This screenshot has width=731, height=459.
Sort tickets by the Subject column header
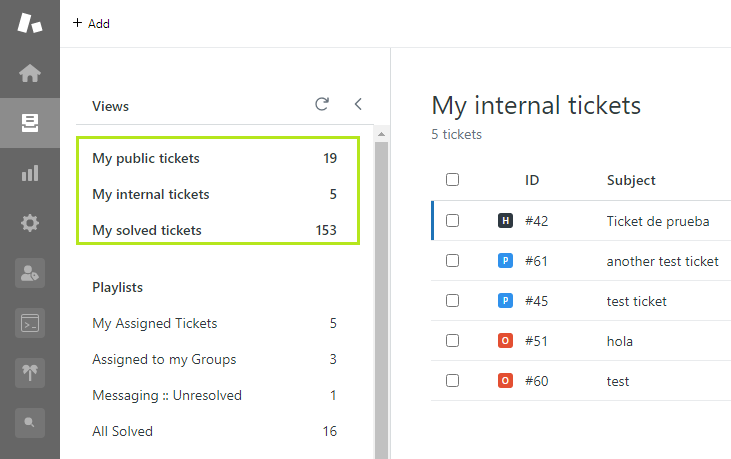631,180
